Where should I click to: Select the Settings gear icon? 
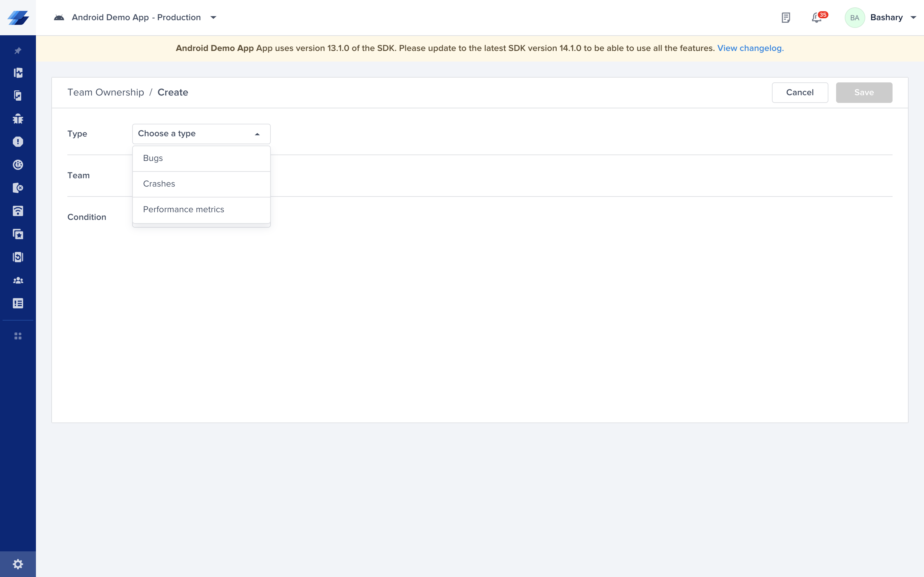18,564
